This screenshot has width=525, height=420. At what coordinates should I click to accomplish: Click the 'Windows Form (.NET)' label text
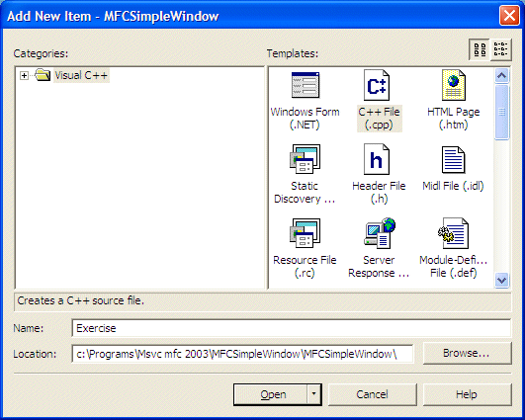[305, 119]
